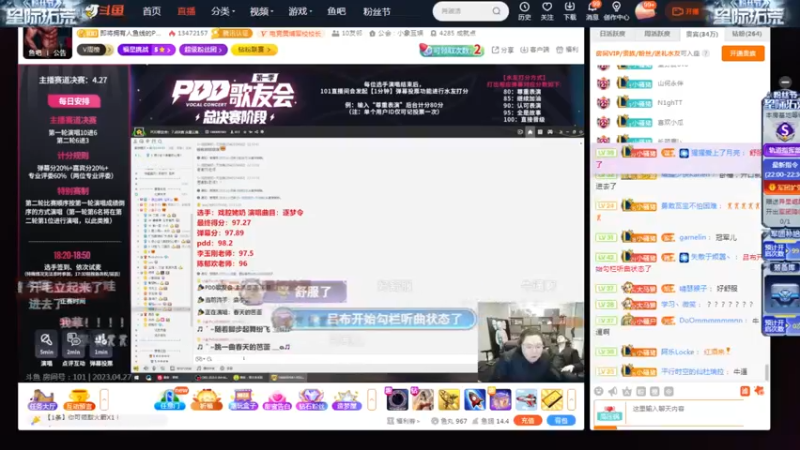Click the 客户端 client icon
Image resolution: width=800 pixels, height=450 pixels.
pyautogui.click(x=535, y=49)
